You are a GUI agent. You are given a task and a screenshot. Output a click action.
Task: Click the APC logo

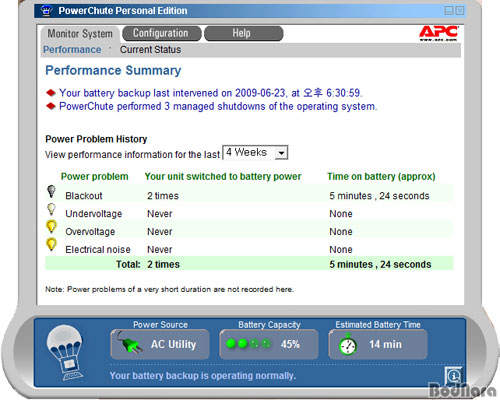tap(438, 33)
